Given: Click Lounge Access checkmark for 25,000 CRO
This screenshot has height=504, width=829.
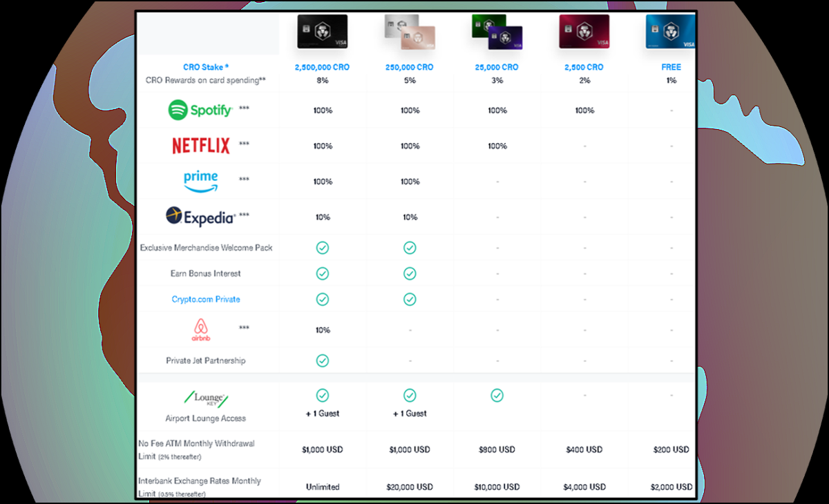Looking at the screenshot, I should [497, 396].
